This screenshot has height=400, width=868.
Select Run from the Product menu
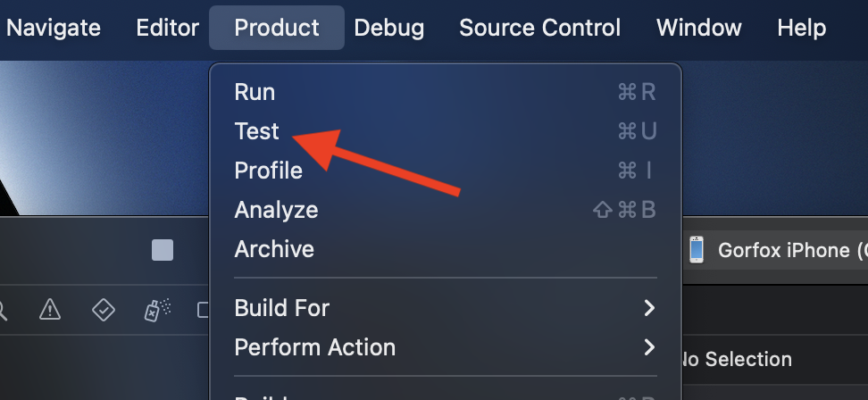255,92
